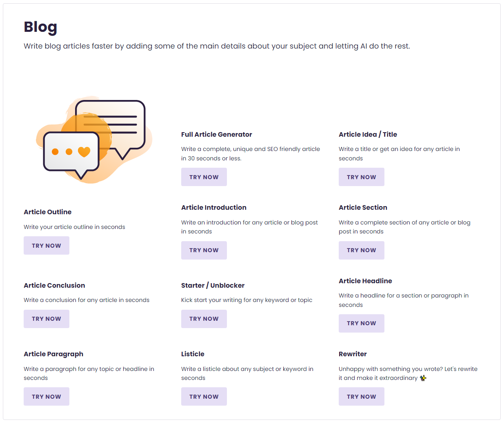This screenshot has width=504, height=424.
Task: Select the Blog page heading
Action: [40, 27]
